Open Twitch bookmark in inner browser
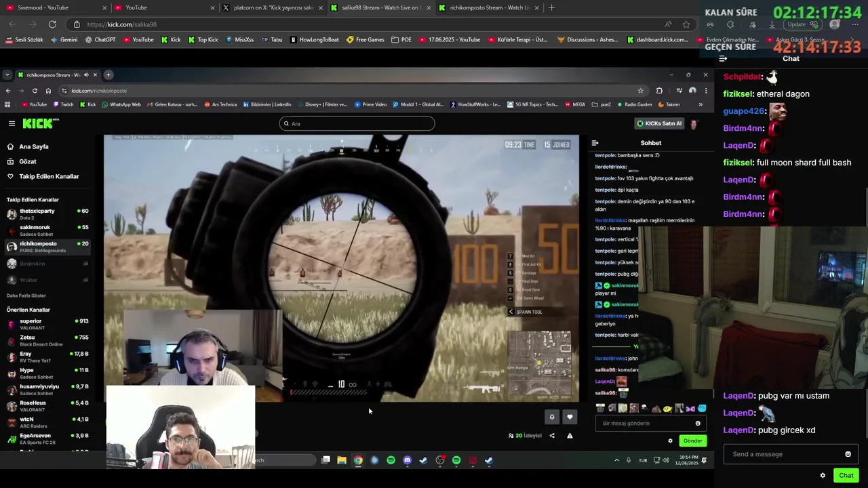The image size is (868, 488). [62, 104]
